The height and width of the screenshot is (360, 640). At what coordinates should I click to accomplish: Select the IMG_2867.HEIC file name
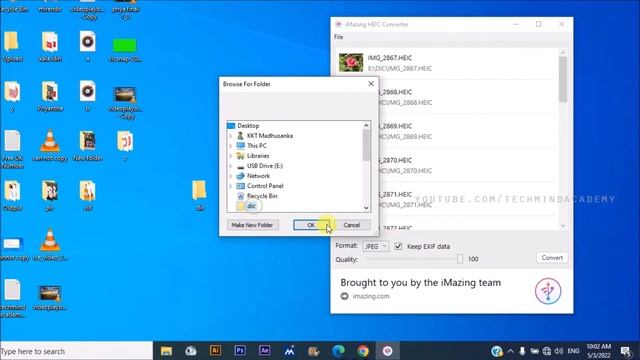390,58
